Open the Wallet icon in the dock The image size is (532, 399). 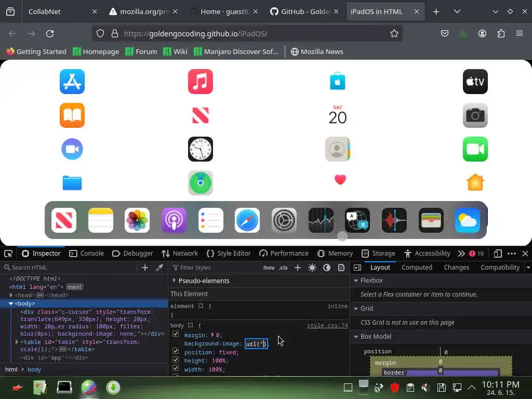(431, 220)
